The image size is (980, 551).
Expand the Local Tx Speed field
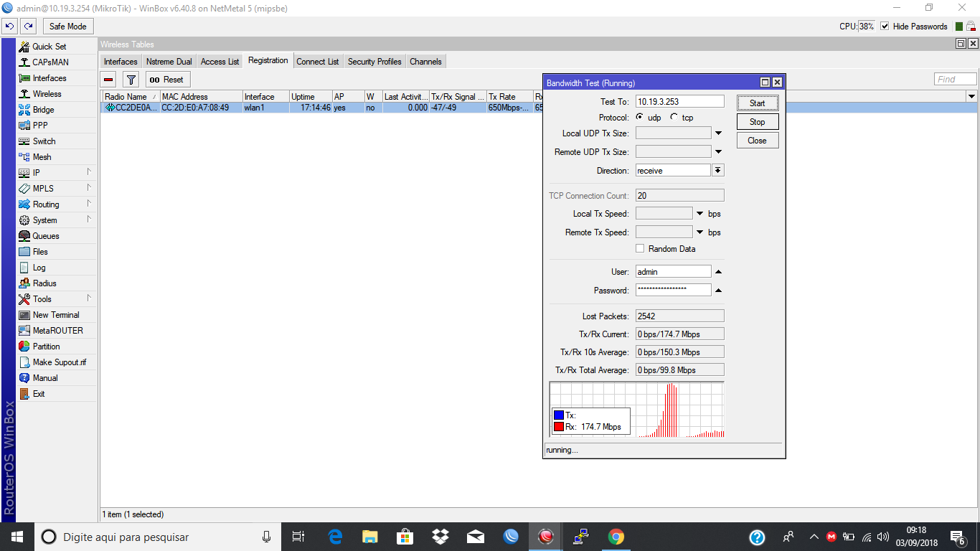(x=700, y=214)
